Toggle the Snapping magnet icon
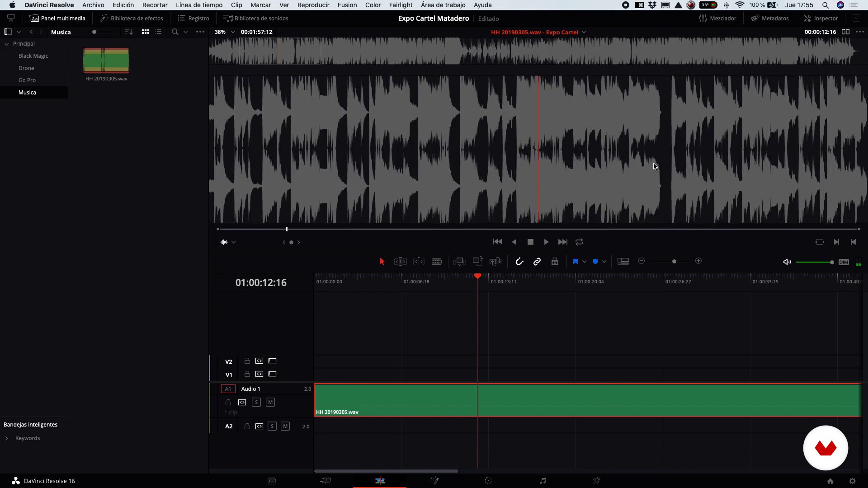The width and height of the screenshot is (868, 488). 519,262
